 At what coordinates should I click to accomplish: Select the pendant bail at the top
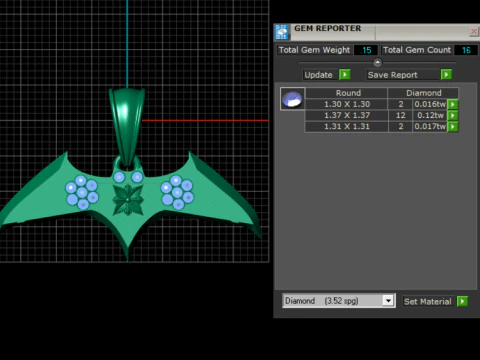pos(127,127)
